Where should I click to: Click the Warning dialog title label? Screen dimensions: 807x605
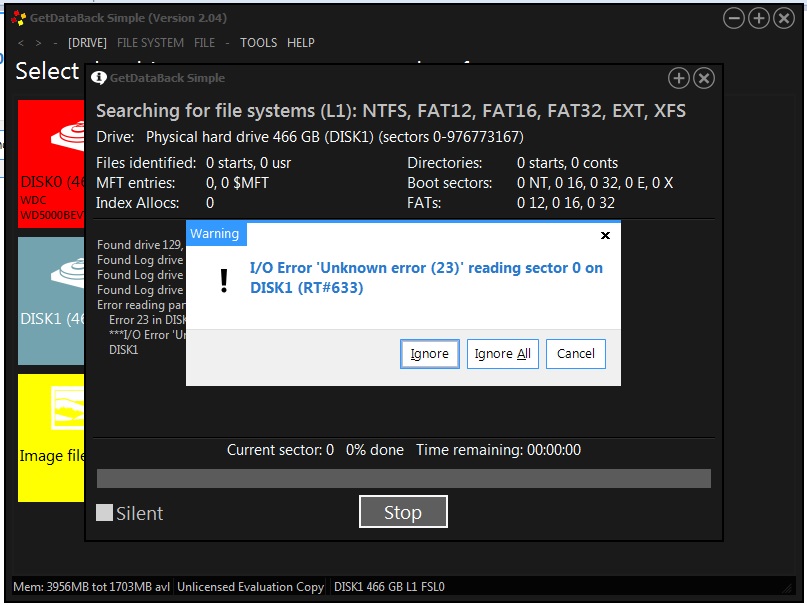coord(215,234)
